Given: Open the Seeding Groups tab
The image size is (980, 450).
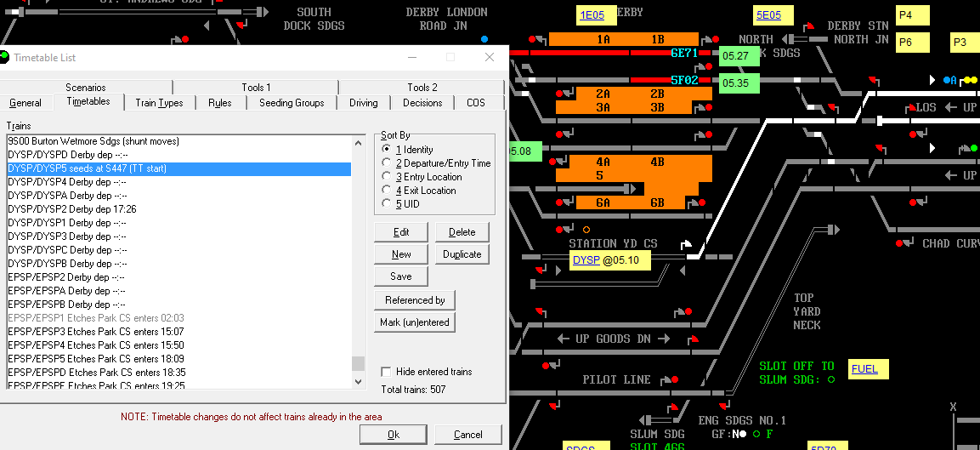Looking at the screenshot, I should point(292,103).
